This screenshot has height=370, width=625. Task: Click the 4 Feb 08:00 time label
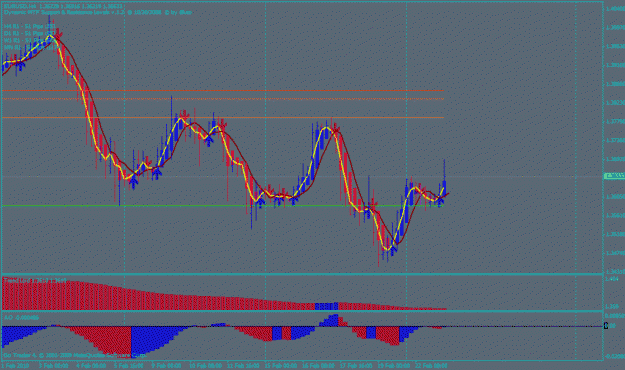tap(91, 366)
